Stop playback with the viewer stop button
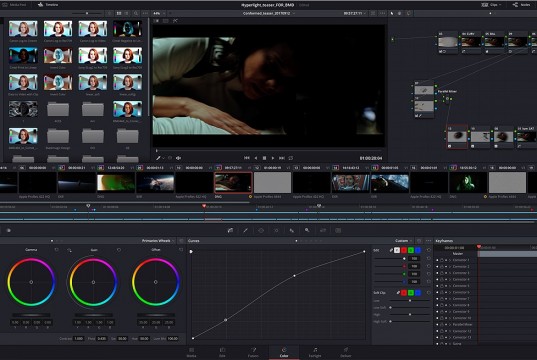 coord(264,158)
